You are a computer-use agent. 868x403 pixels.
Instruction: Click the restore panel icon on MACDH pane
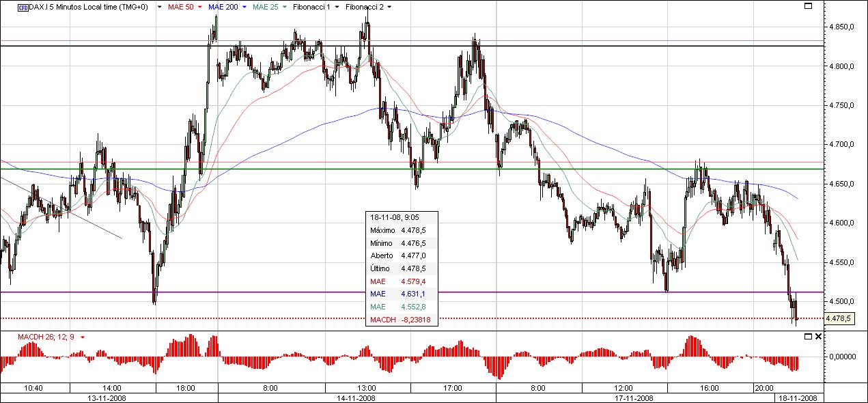click(809, 336)
